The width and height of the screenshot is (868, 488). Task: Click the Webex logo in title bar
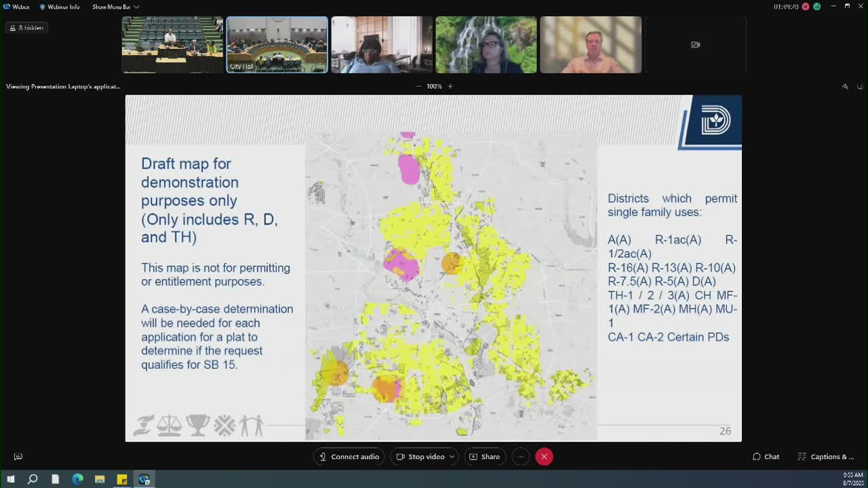(x=7, y=7)
